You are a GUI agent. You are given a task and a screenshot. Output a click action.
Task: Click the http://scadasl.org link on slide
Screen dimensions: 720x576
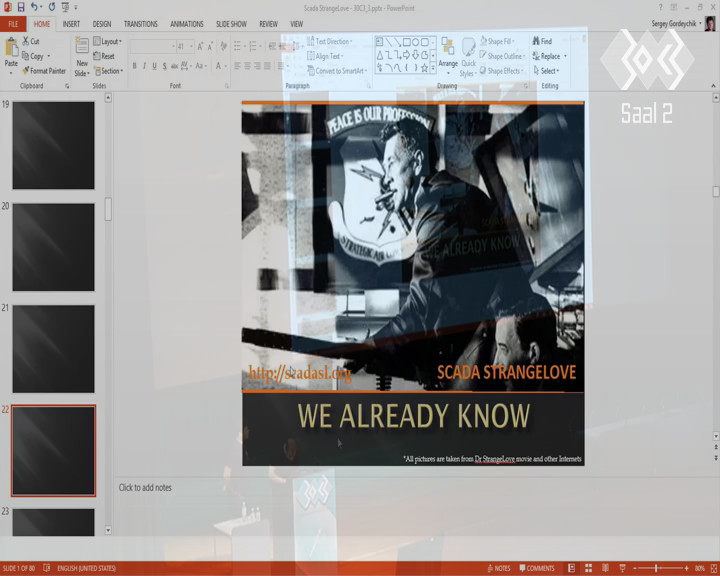pyautogui.click(x=300, y=373)
